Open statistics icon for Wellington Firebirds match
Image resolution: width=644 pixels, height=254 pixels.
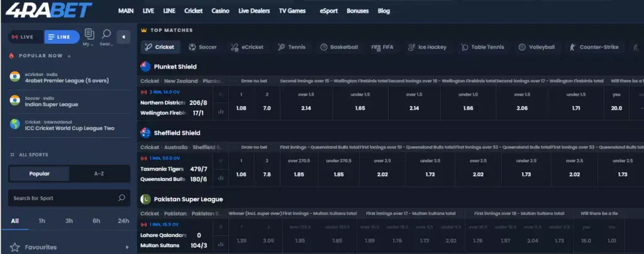221,112
